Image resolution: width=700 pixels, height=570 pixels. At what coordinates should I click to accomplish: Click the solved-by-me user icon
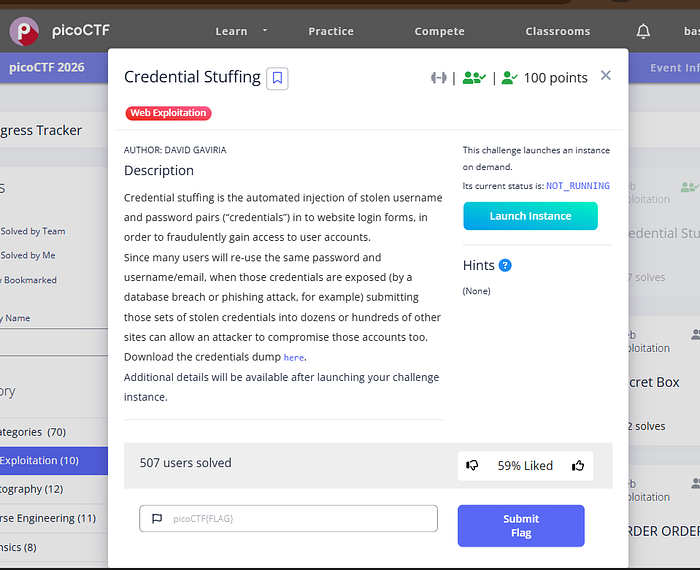pyautogui.click(x=509, y=78)
